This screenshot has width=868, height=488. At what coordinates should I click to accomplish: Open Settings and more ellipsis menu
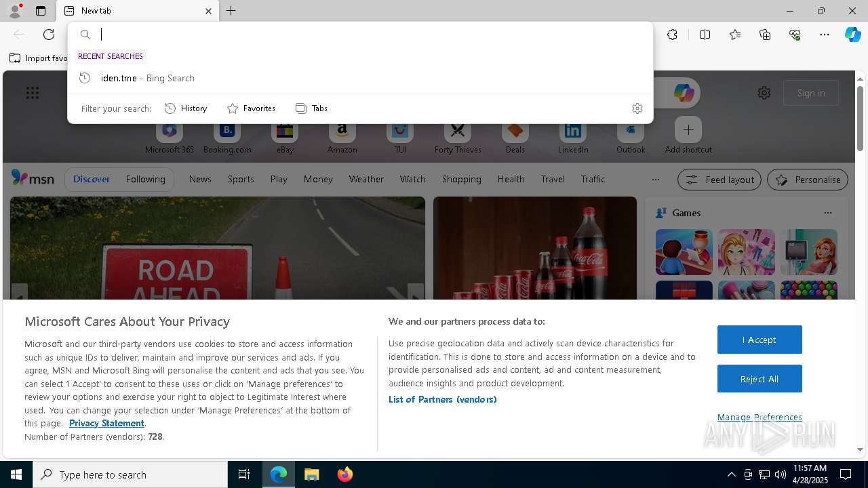coord(825,35)
